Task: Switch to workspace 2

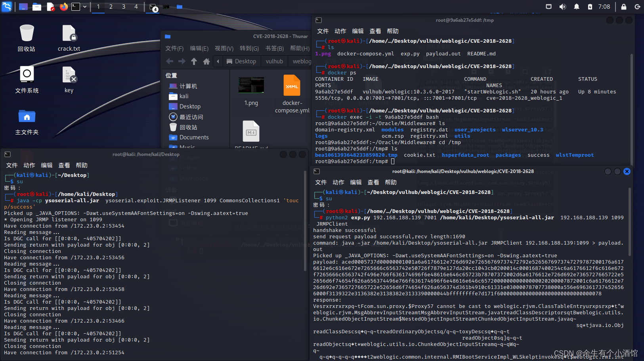Action: click(111, 7)
